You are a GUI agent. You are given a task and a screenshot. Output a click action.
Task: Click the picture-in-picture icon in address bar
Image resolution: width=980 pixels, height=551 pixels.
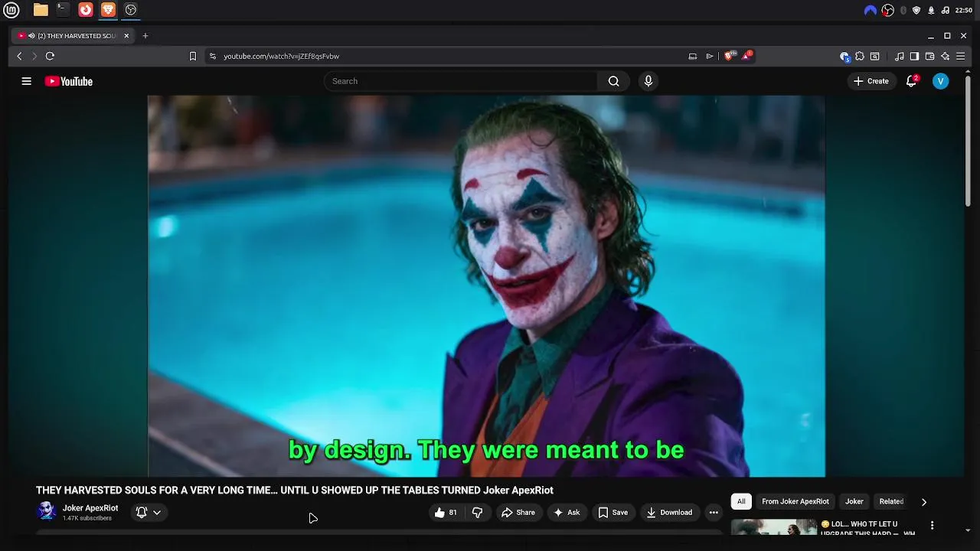[x=693, y=56]
